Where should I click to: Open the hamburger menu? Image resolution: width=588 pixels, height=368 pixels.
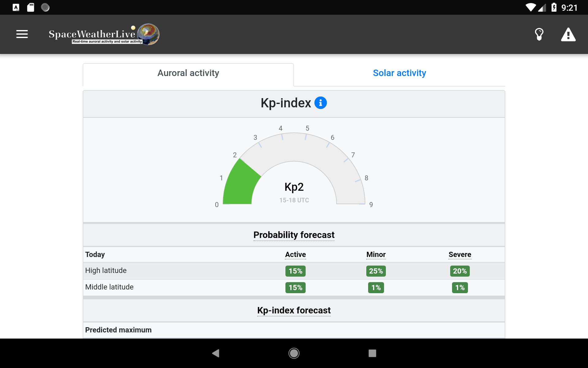coord(22,34)
